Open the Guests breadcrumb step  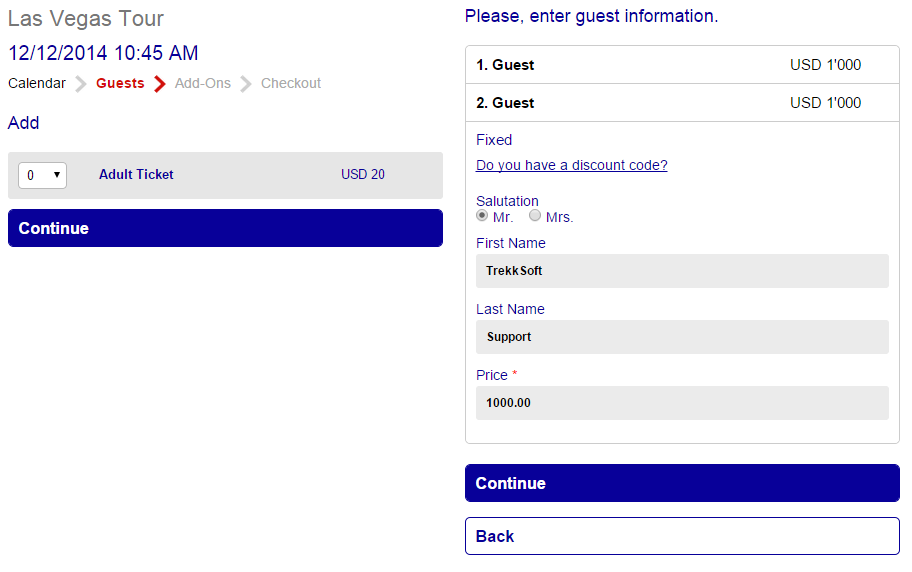pos(120,84)
